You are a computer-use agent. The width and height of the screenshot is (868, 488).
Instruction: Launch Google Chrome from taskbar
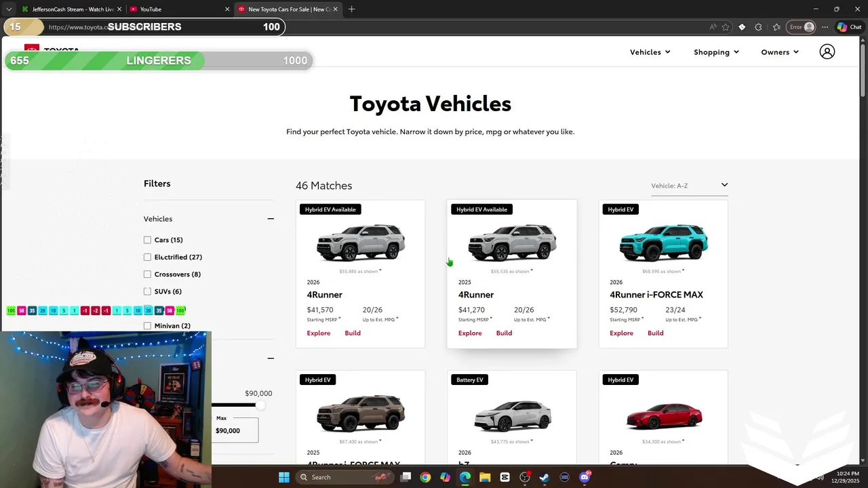(425, 477)
